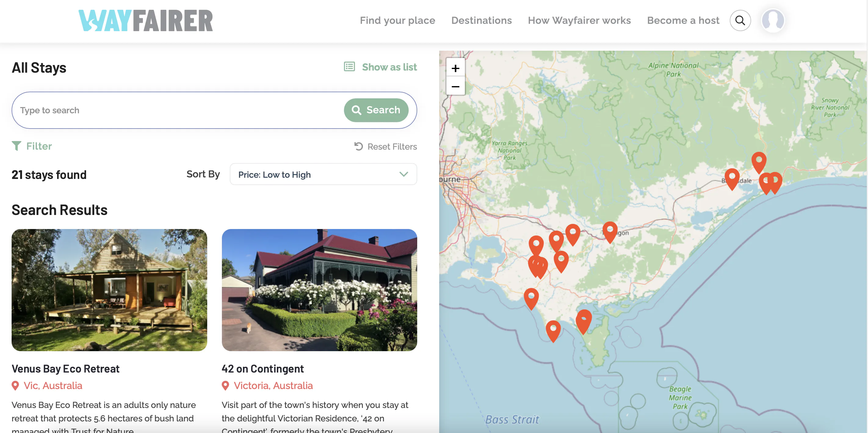Select the map marker near Traralgon
868x433 pixels.
coord(609,232)
